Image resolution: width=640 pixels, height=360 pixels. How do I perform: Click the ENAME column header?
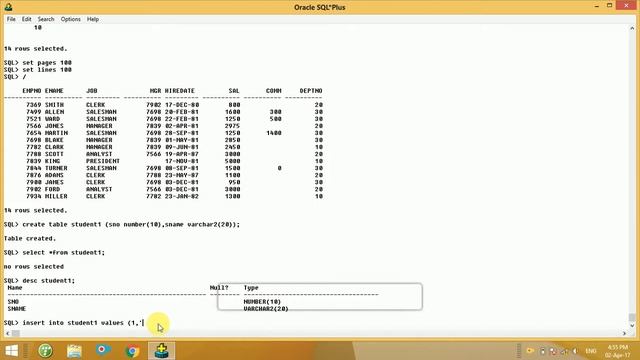click(x=54, y=91)
